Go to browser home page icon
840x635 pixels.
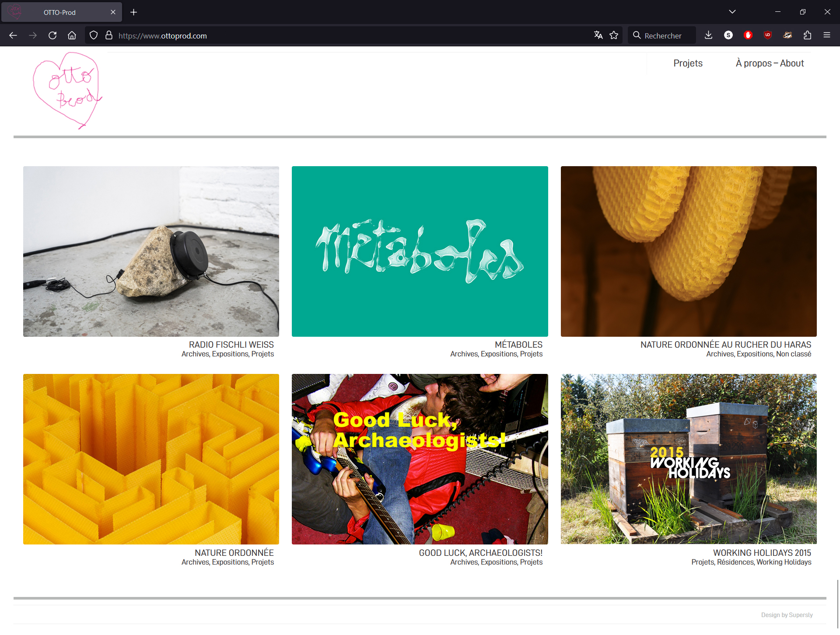tap(72, 35)
